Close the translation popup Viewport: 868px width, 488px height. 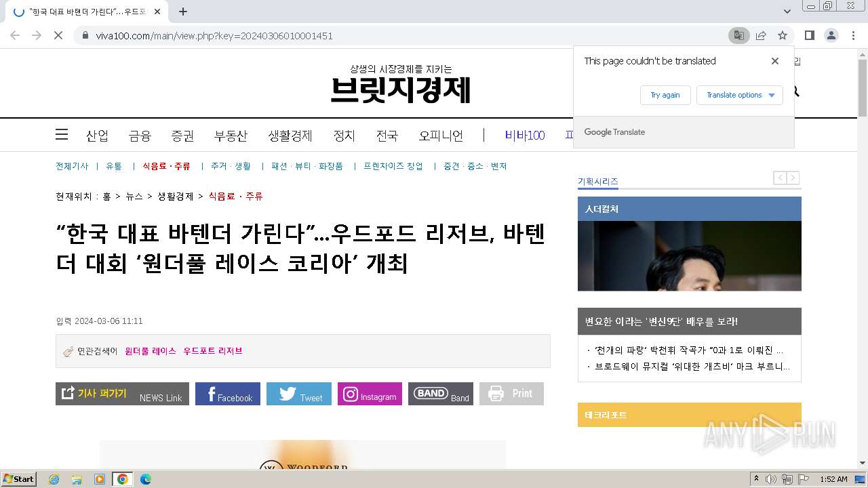[775, 61]
